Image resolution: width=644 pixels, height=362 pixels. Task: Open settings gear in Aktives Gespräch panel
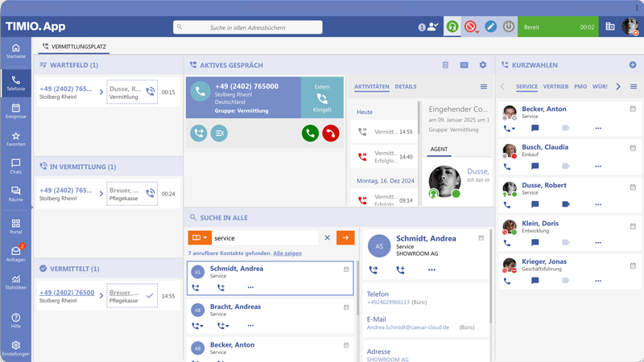click(x=483, y=65)
